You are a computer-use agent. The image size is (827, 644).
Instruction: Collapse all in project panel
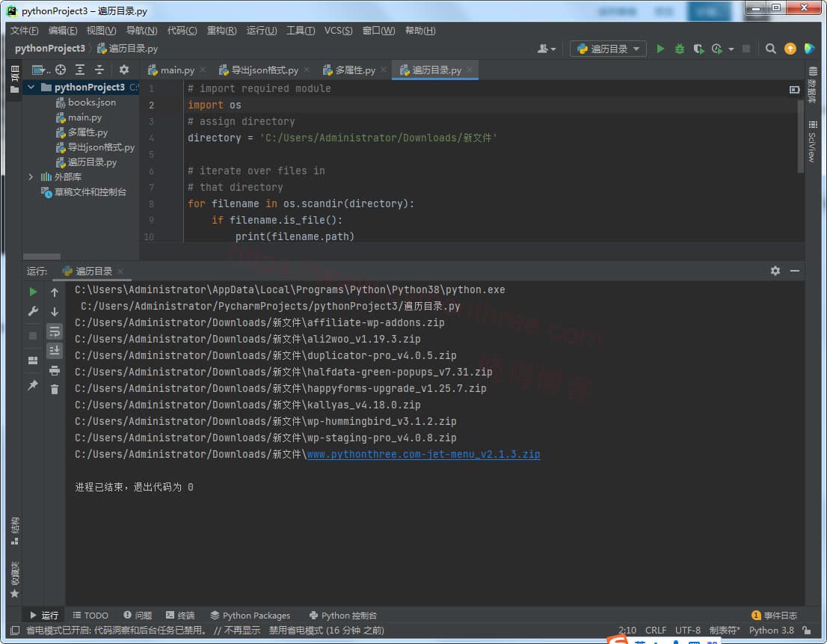tap(99, 70)
